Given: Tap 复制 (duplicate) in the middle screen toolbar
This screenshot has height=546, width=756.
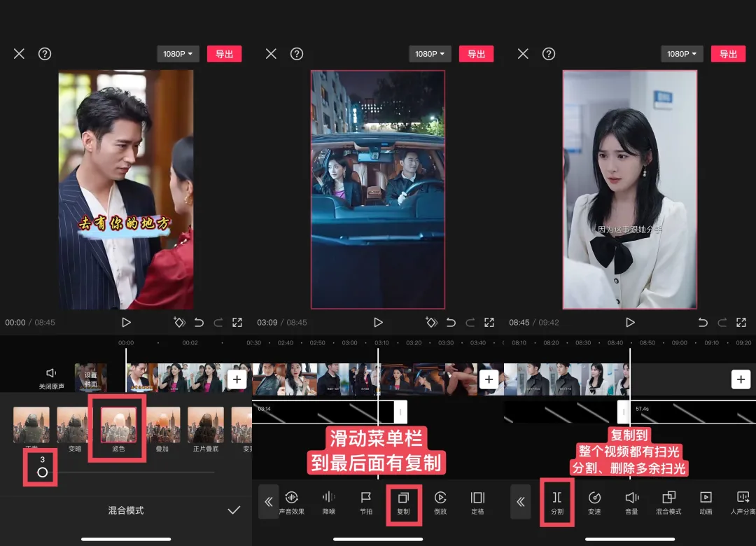Looking at the screenshot, I should pyautogui.click(x=404, y=503).
